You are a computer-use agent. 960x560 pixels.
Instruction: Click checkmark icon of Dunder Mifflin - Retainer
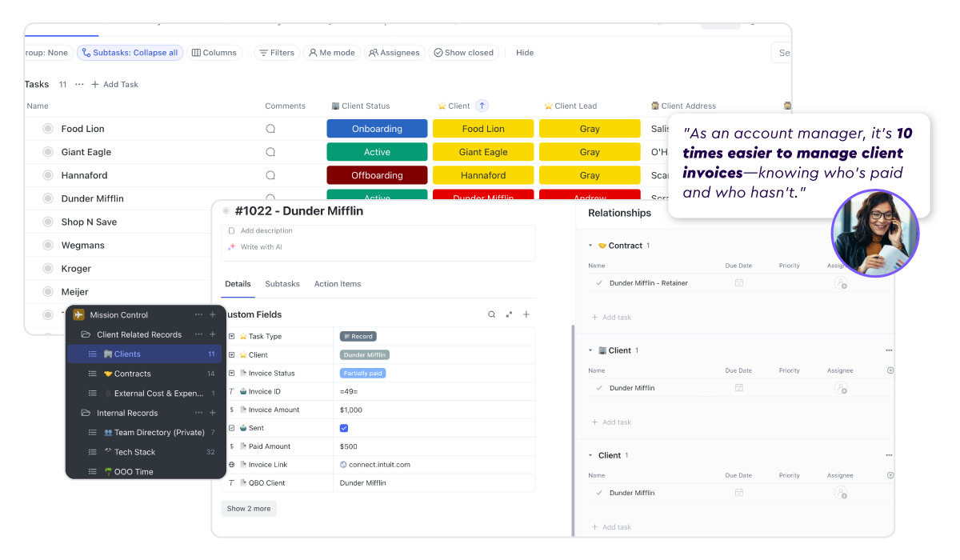tap(599, 283)
